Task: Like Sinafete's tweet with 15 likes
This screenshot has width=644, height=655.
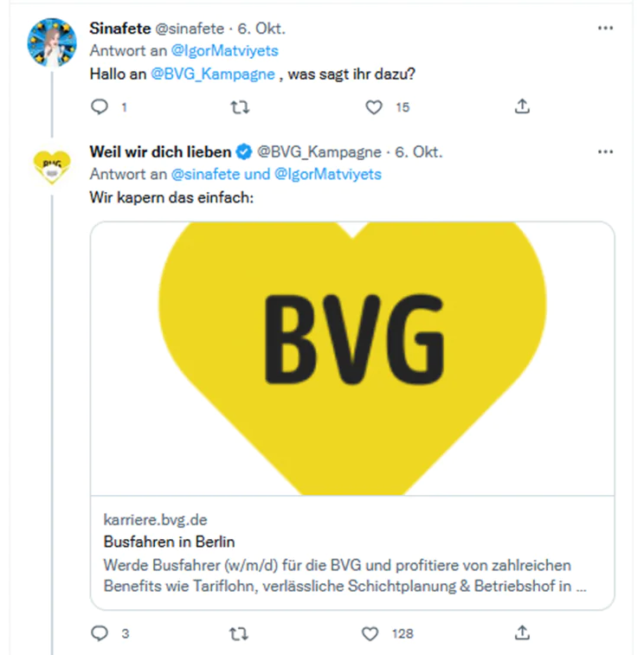Action: tap(374, 107)
